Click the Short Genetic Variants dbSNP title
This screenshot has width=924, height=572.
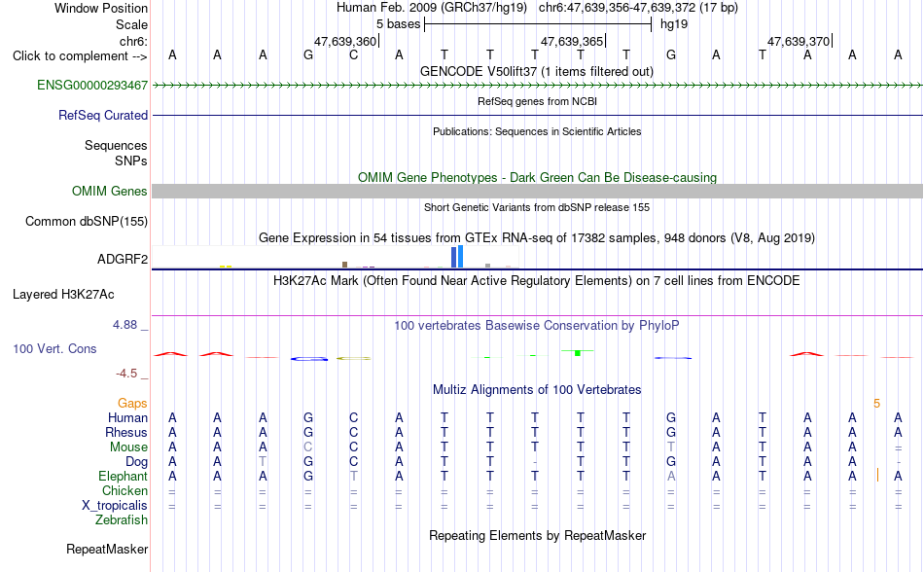point(537,207)
